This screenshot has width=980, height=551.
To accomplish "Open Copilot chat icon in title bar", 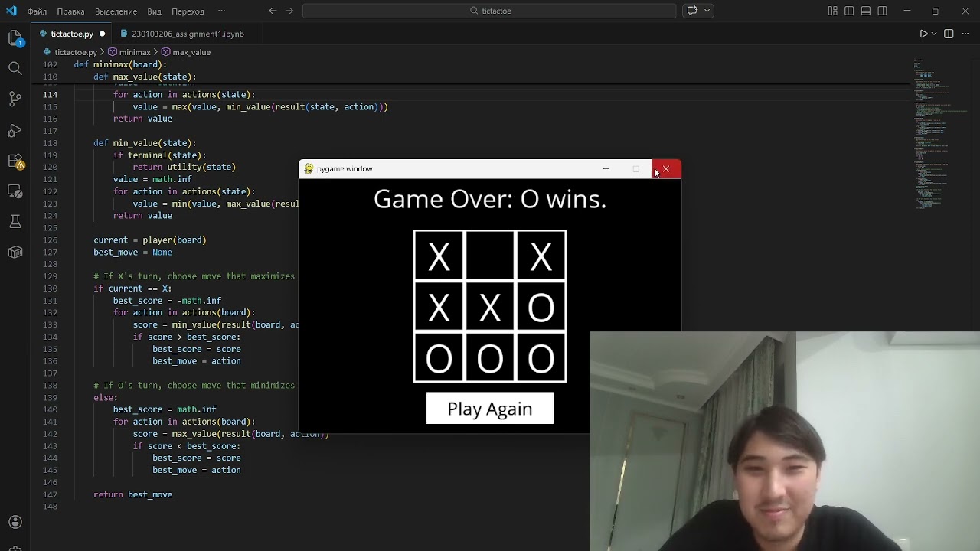I will [692, 11].
